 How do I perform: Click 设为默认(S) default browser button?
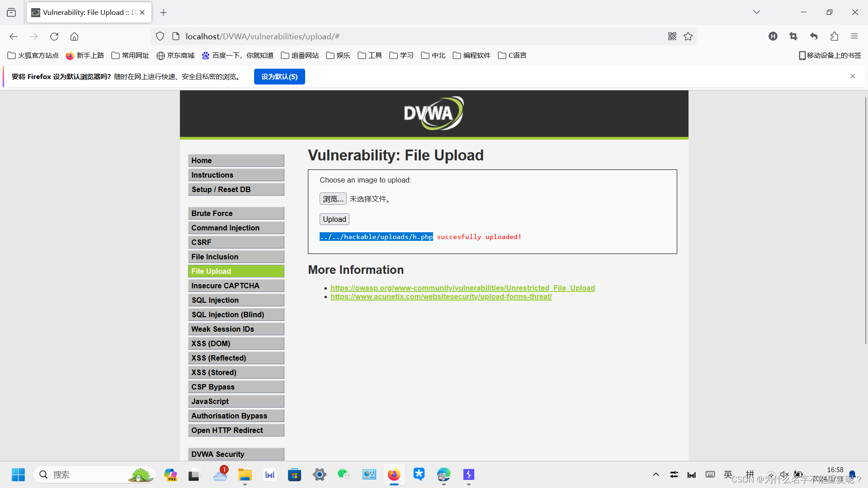click(279, 77)
